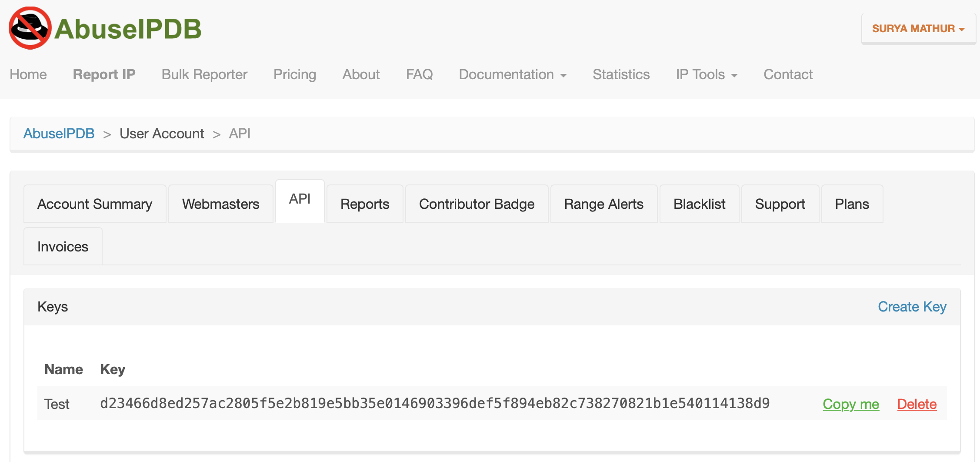Click the AbuseIPDB logo
Image resolution: width=980 pixels, height=462 pixels.
[x=104, y=27]
